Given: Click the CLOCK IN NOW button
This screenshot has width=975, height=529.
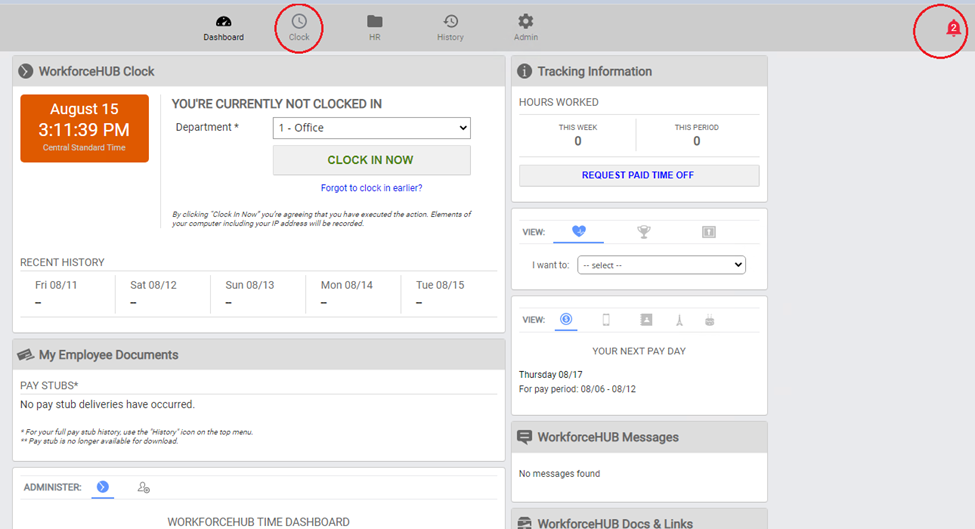Looking at the screenshot, I should [371, 160].
